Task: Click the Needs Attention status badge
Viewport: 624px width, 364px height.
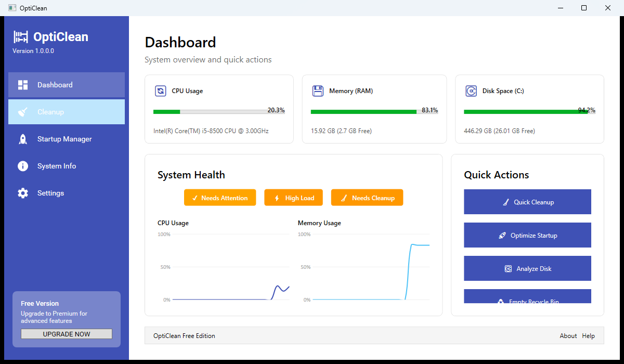Action: point(220,198)
